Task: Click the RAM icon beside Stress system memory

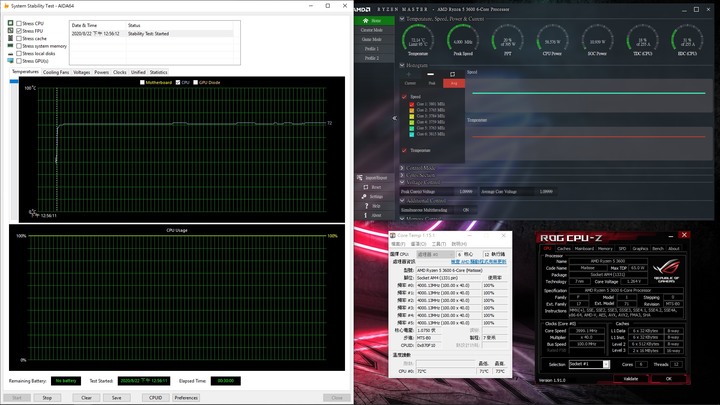Action: [11, 46]
